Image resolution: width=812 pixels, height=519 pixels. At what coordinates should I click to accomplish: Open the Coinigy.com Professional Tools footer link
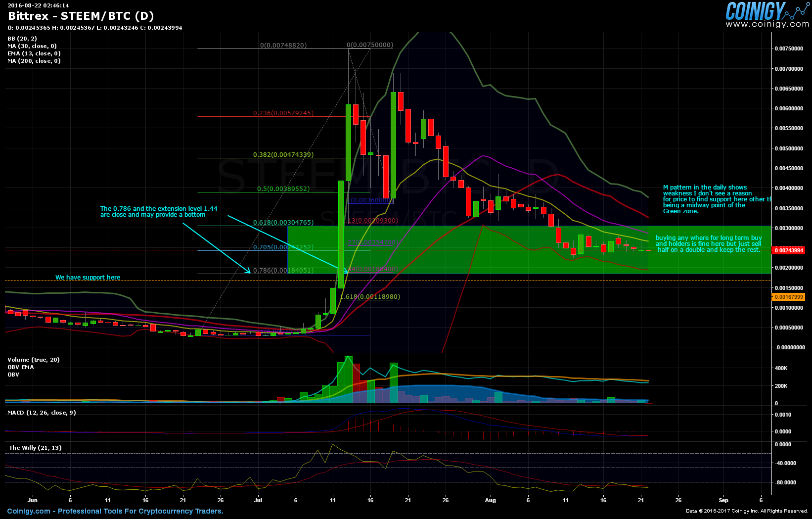pyautogui.click(x=115, y=511)
